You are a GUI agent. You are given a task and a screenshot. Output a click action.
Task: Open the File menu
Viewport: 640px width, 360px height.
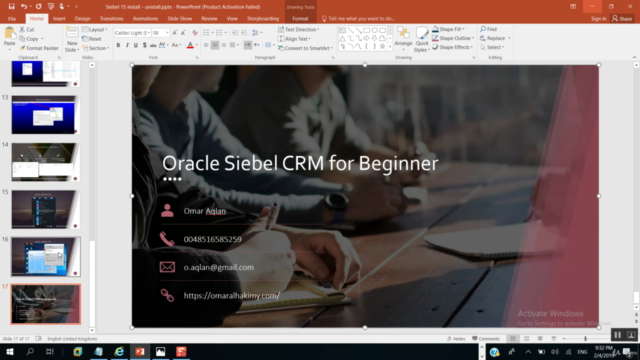[x=12, y=18]
